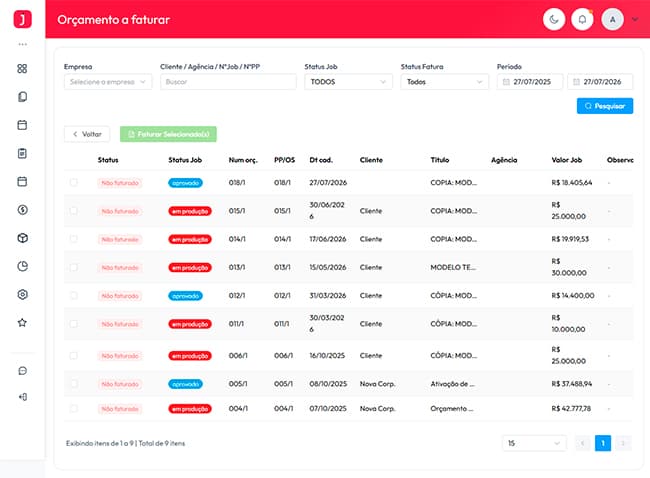The width and height of the screenshot is (650, 478).
Task: Toggle dark mode moon icon
Action: [x=554, y=19]
